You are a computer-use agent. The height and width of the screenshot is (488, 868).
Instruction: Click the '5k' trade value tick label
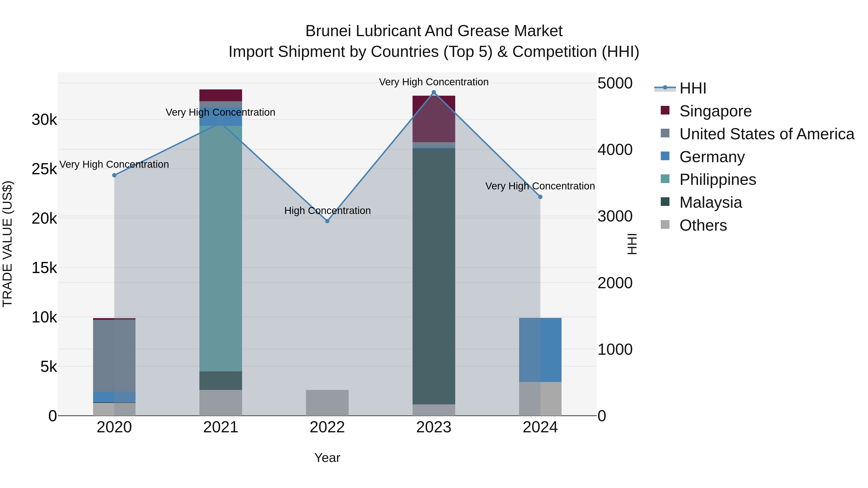coord(49,366)
